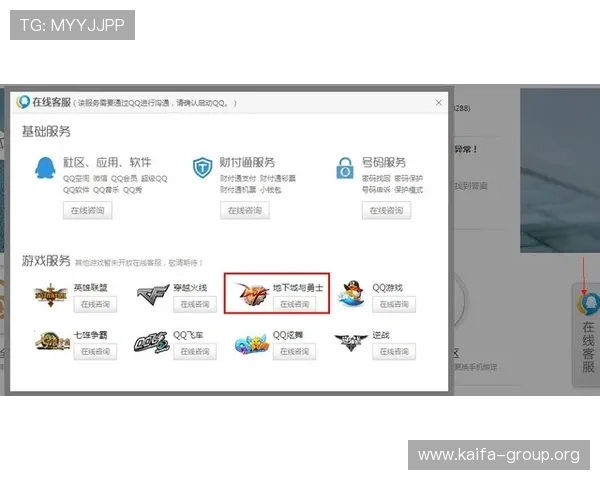Open the 在线客服 side widget icon

coord(588,303)
